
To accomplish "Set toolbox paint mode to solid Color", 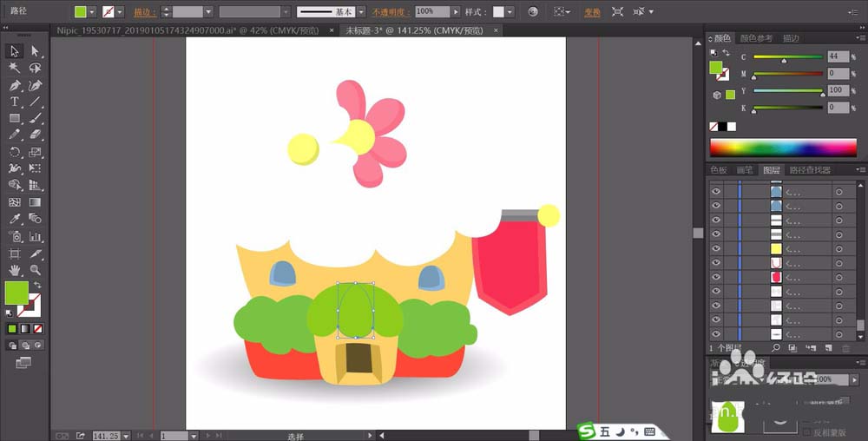I will (x=12, y=329).
